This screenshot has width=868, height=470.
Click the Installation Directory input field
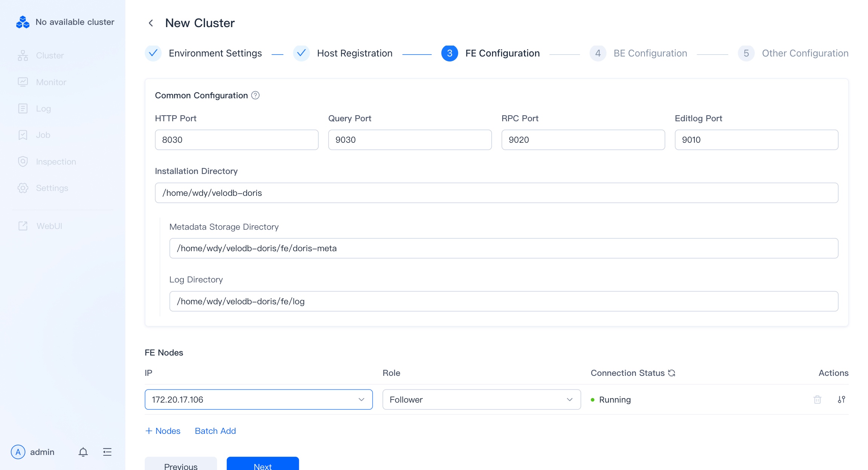(497, 193)
